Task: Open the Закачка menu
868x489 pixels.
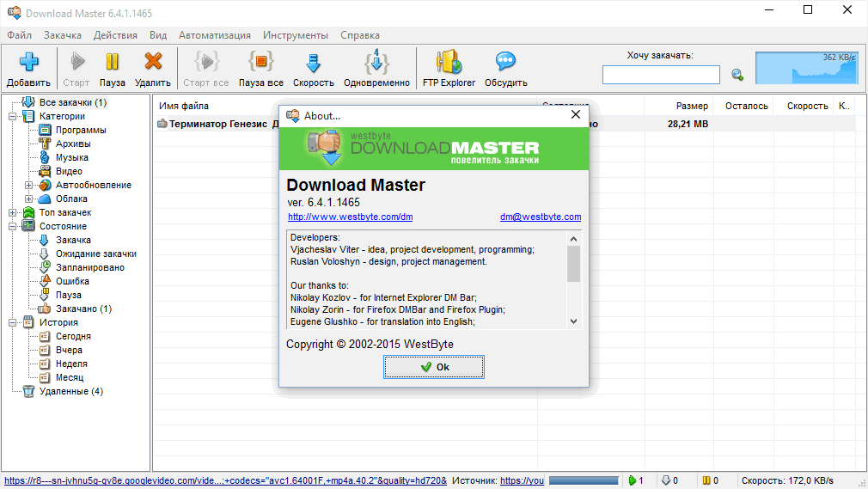Action: pos(63,35)
